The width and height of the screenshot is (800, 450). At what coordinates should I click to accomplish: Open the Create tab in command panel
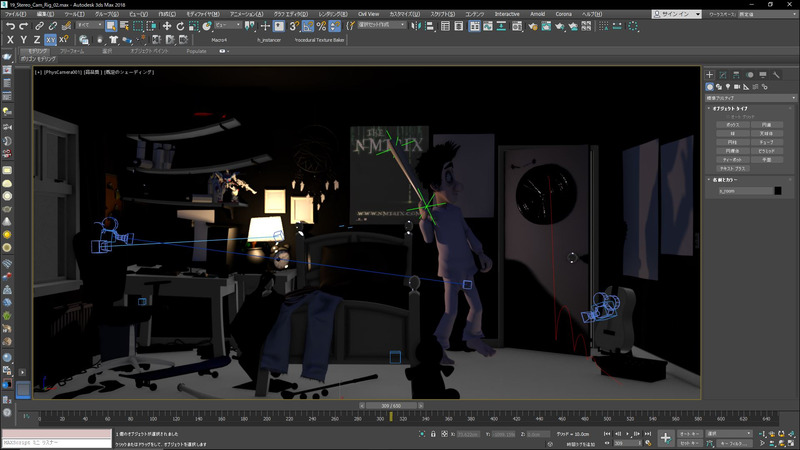pyautogui.click(x=710, y=75)
